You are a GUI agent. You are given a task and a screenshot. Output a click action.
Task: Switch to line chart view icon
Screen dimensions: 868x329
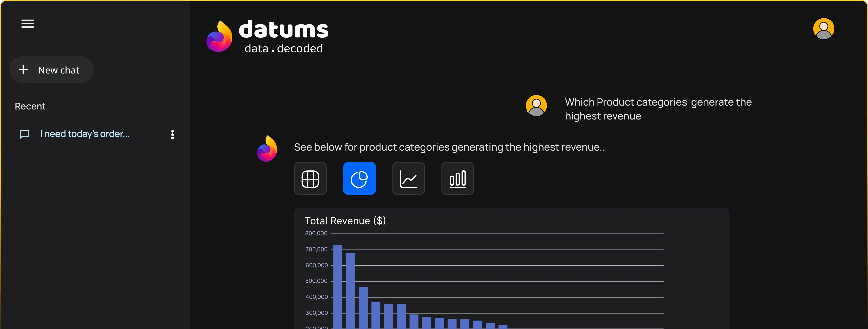pyautogui.click(x=408, y=178)
